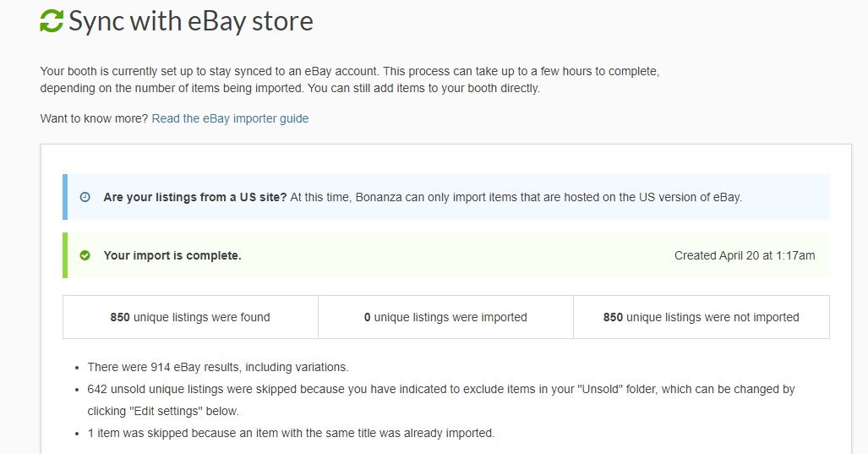Click 'Your import is complete.' message

(x=172, y=255)
